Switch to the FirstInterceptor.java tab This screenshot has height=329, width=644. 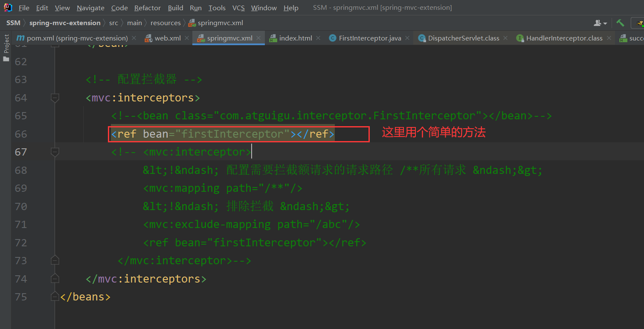tap(370, 38)
